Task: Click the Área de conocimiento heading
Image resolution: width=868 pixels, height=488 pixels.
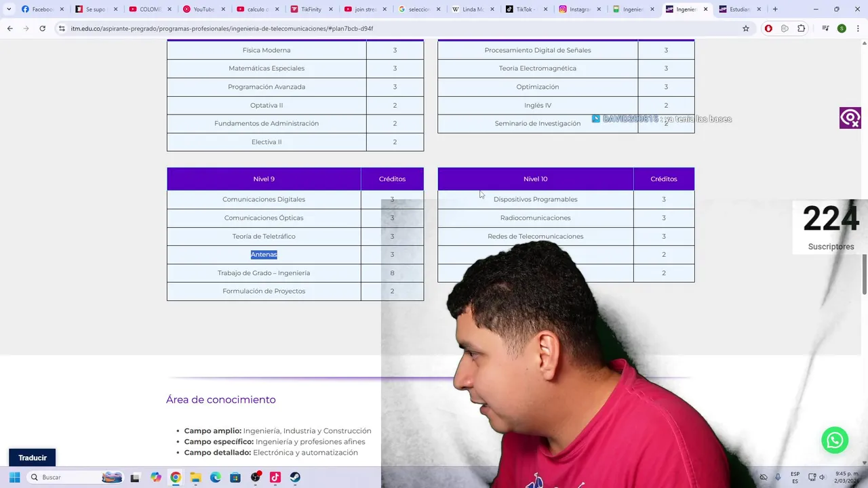Action: coord(221,400)
